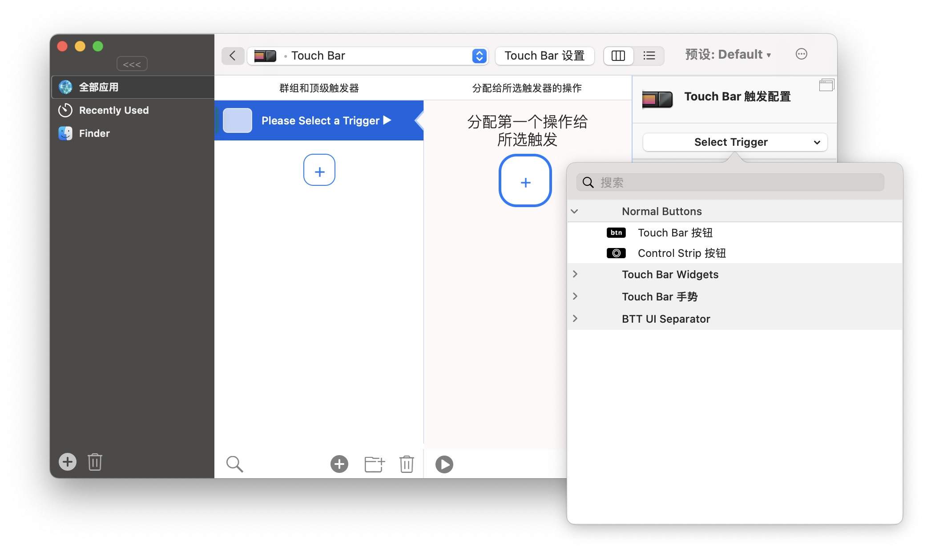Select 全部应用 in the app sidebar
Viewport: 935px width, 560px height.
tap(99, 87)
